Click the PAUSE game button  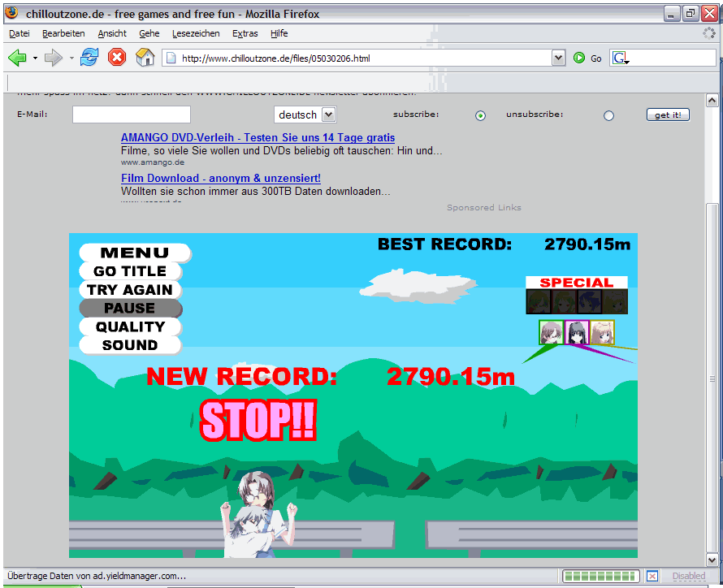(x=130, y=308)
